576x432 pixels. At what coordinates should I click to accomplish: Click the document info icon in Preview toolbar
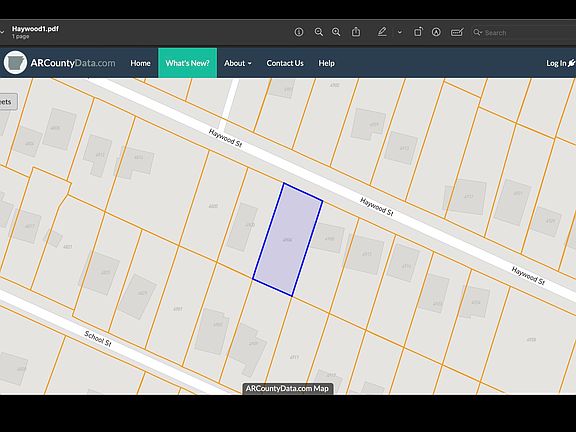click(x=299, y=32)
